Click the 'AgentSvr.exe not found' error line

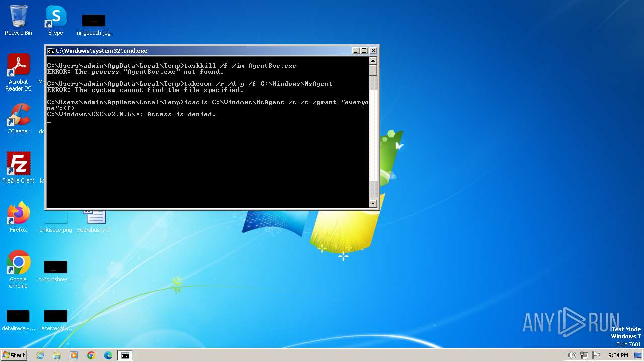coord(135,72)
